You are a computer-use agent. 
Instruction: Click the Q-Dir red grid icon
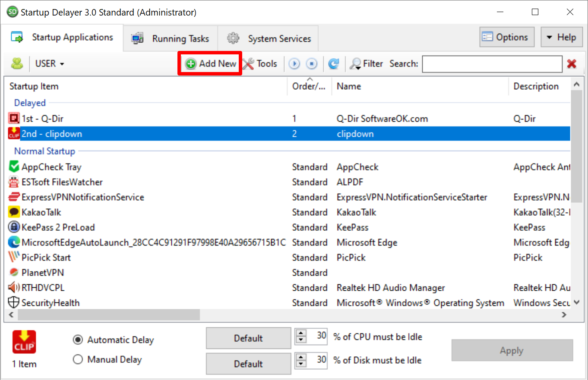point(14,119)
